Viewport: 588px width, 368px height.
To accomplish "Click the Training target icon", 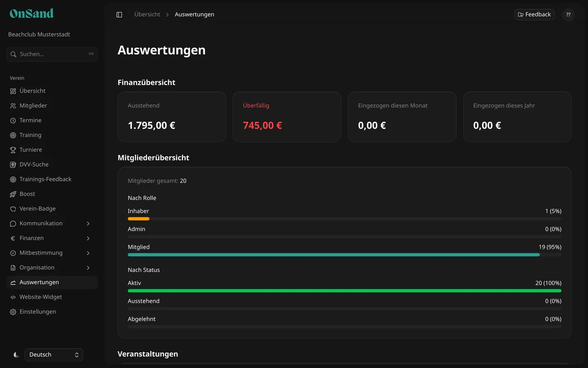I will 13,135.
